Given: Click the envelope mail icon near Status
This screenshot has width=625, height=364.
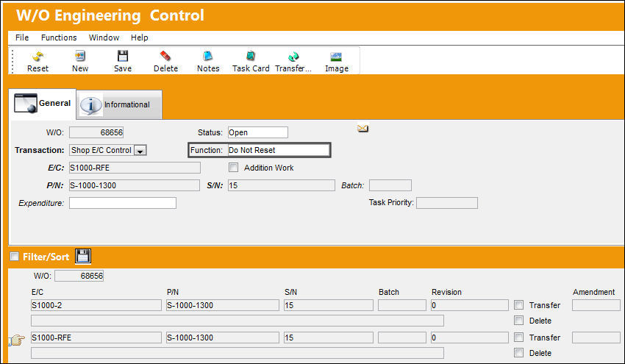Looking at the screenshot, I should point(362,129).
